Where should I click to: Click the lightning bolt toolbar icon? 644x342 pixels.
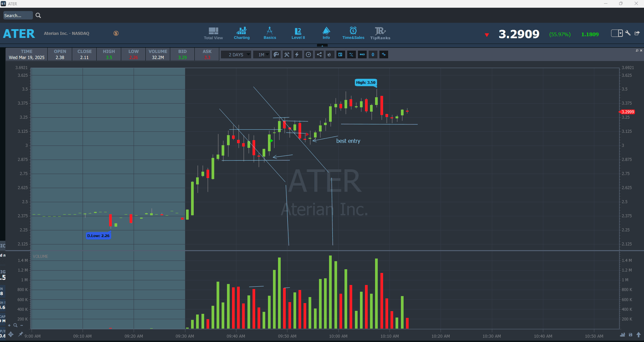click(x=297, y=54)
